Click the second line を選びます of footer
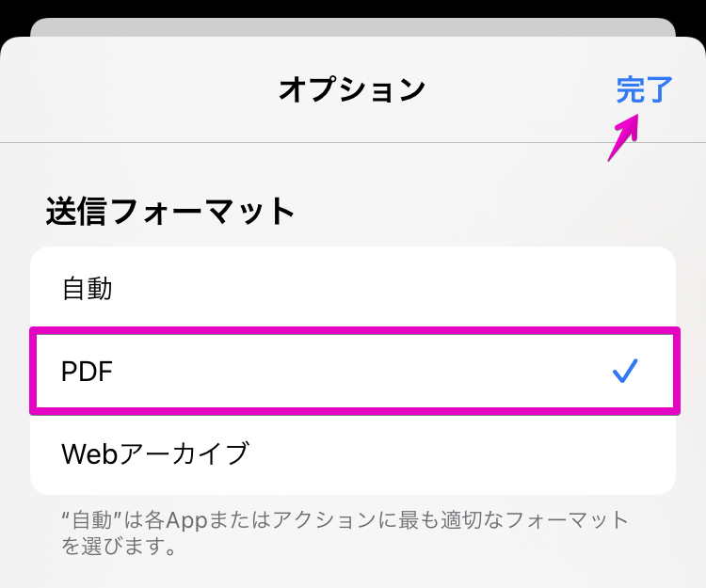This screenshot has width=706, height=588. coord(119,547)
